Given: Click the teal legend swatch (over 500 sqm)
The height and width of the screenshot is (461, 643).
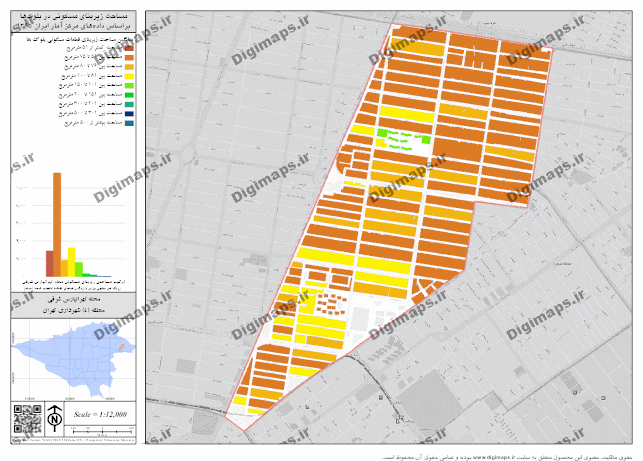Looking at the screenshot, I should tap(129, 123).
